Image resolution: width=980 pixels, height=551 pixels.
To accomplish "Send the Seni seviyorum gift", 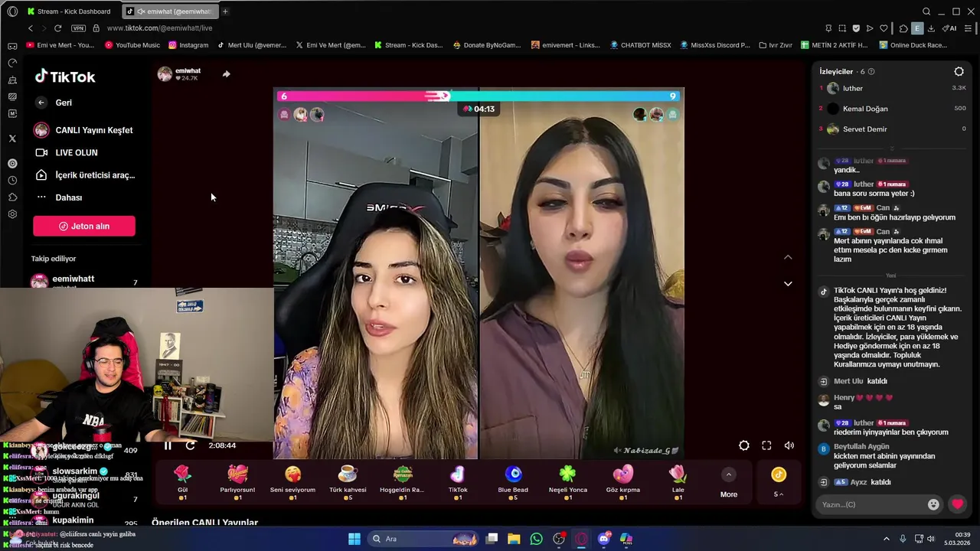I will coord(292,482).
